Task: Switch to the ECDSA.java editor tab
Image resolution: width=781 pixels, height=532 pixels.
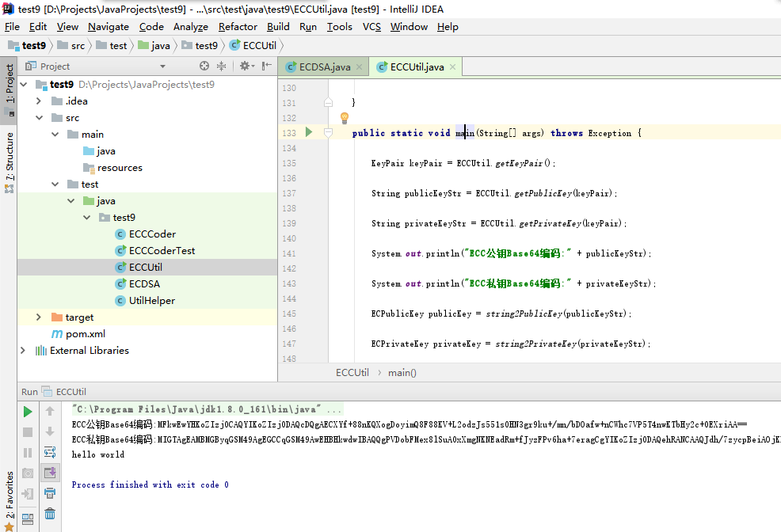Action: pos(324,66)
